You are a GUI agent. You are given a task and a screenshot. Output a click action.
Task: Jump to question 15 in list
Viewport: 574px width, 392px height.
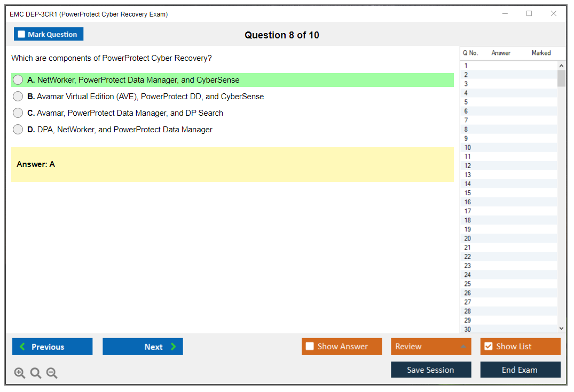point(468,193)
